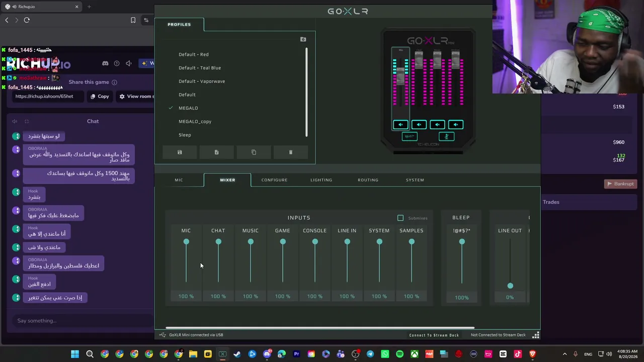Open the help icon in Richup header
This screenshot has width=644, height=362.
(117, 63)
